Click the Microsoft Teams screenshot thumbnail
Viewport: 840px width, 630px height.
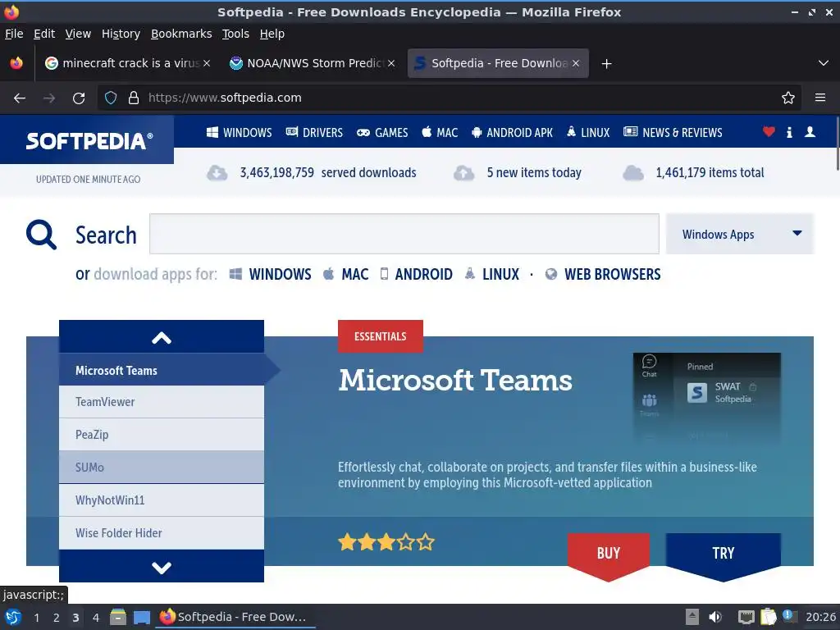point(706,398)
